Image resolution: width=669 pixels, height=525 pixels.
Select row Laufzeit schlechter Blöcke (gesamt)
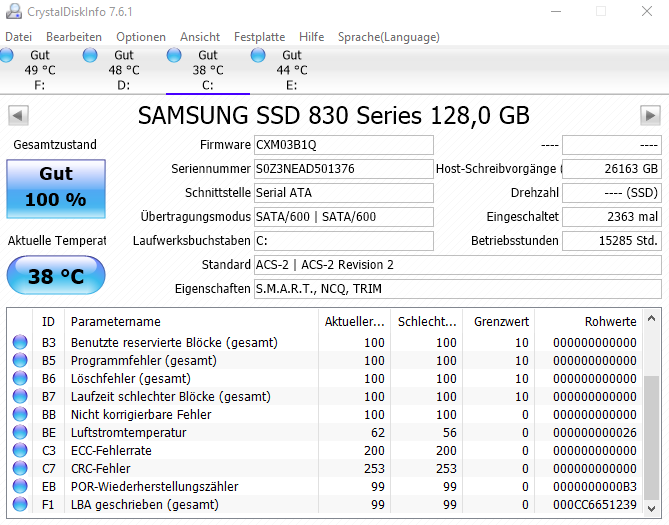325,396
